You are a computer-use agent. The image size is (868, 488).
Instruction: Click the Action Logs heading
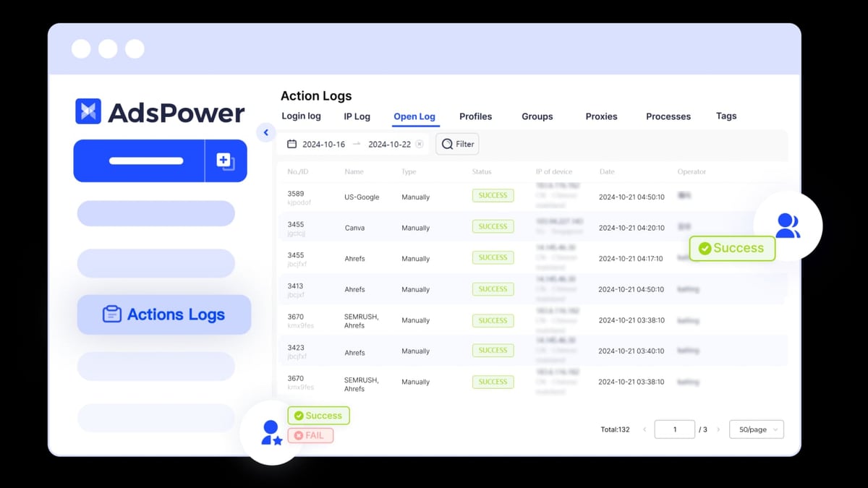pyautogui.click(x=316, y=96)
